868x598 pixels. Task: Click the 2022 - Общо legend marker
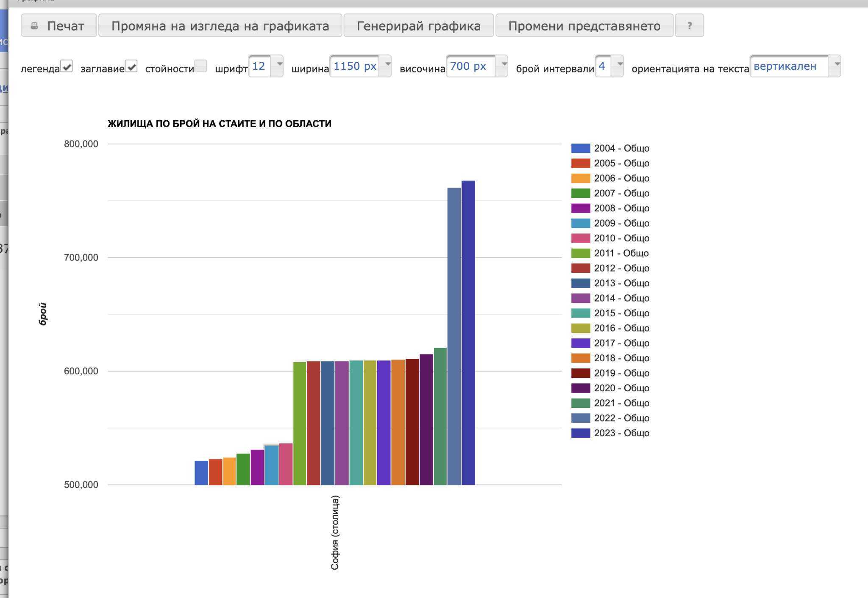580,418
